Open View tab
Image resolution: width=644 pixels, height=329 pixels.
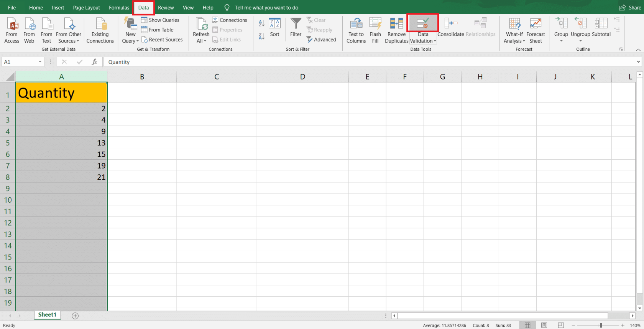tap(188, 8)
